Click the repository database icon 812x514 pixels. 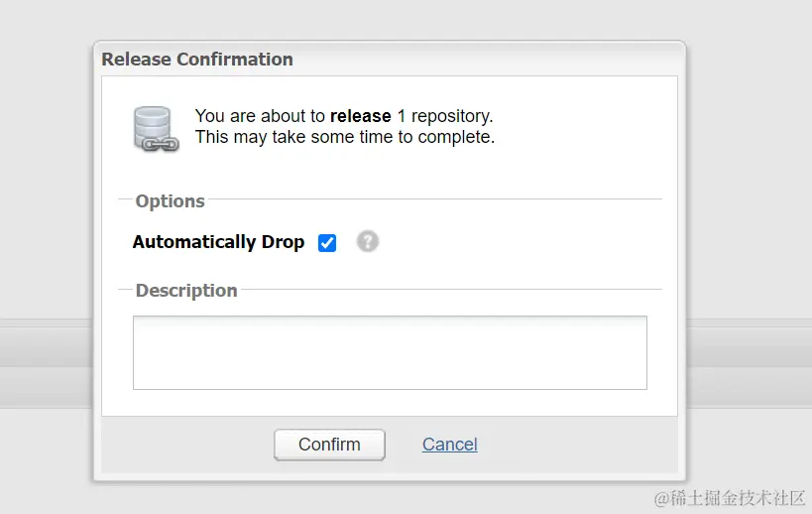pyautogui.click(x=155, y=129)
